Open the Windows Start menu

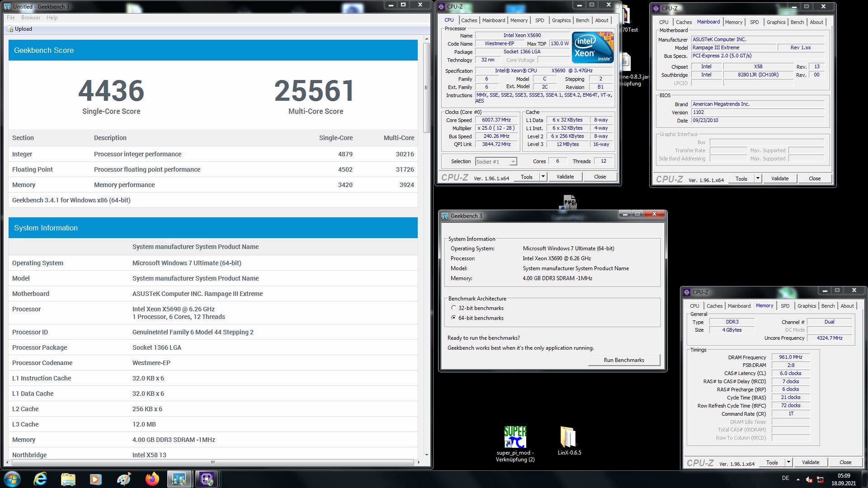(12, 479)
